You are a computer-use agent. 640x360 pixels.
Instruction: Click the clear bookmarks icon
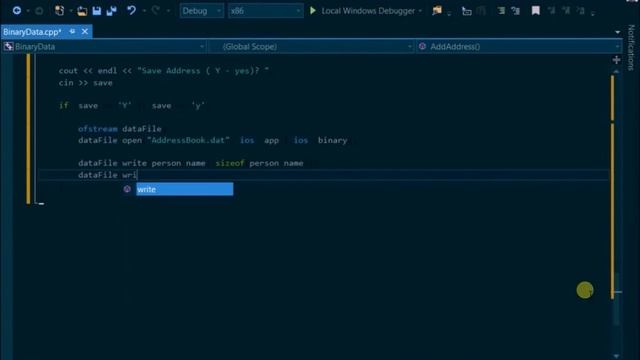point(581,11)
